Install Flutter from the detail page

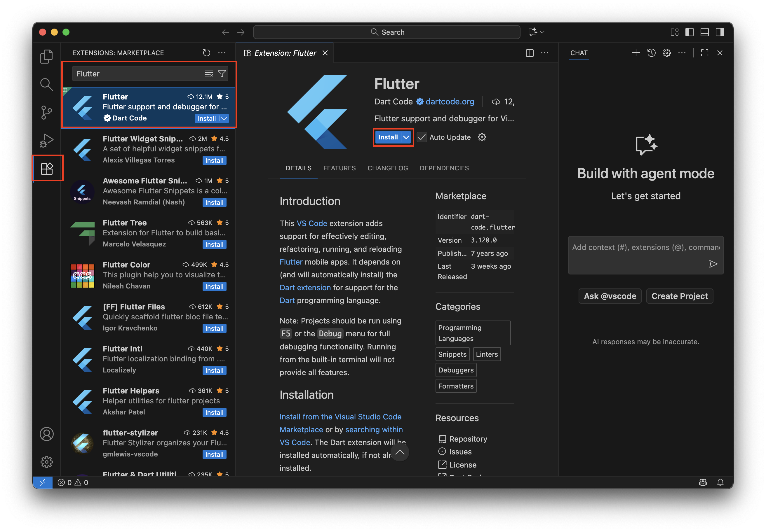click(x=388, y=137)
